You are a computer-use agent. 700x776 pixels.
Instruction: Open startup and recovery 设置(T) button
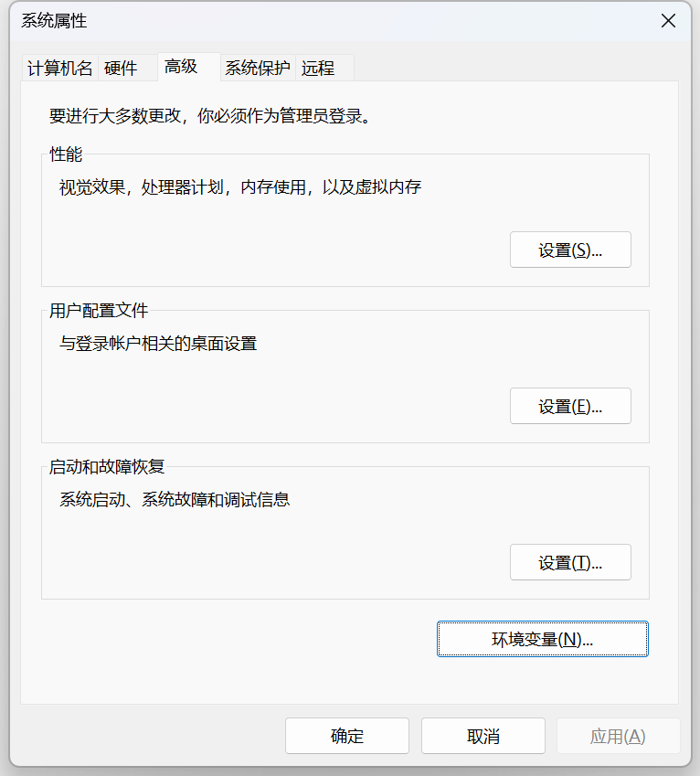(x=570, y=563)
